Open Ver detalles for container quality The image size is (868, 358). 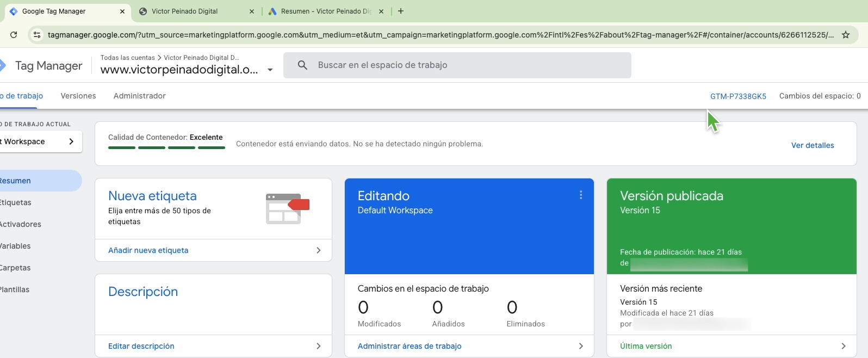(813, 145)
